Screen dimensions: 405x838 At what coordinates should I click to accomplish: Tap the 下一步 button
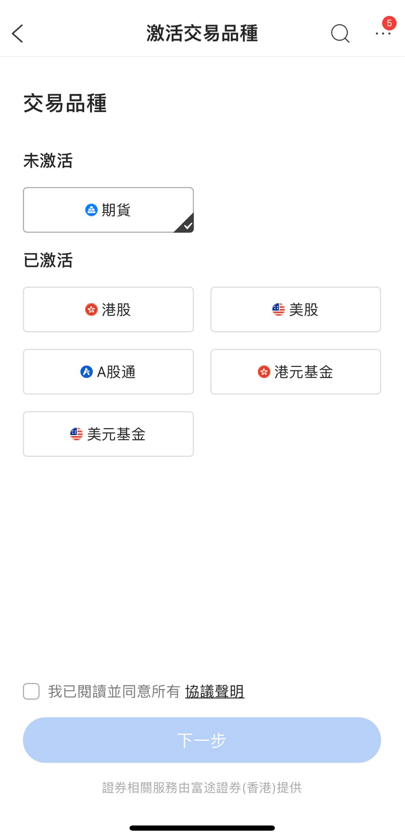pos(202,740)
